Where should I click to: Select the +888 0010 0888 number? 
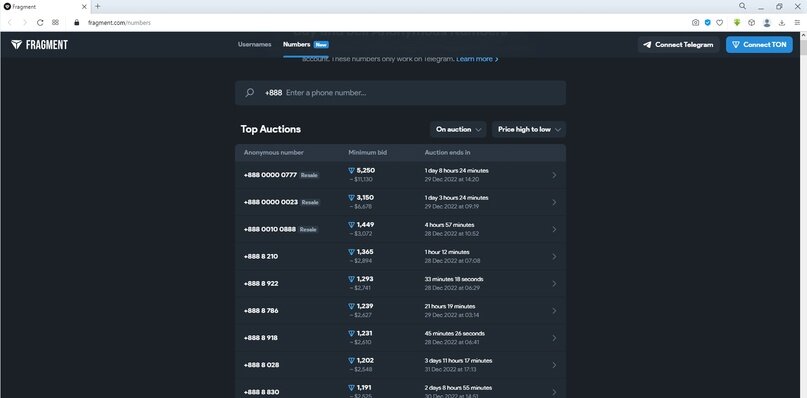pyautogui.click(x=270, y=230)
